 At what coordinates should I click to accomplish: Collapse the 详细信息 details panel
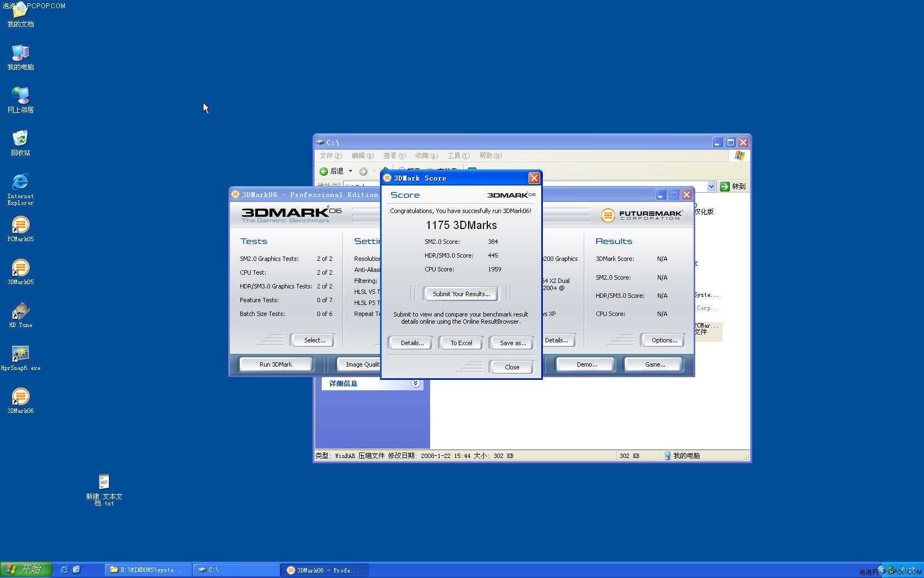click(415, 383)
